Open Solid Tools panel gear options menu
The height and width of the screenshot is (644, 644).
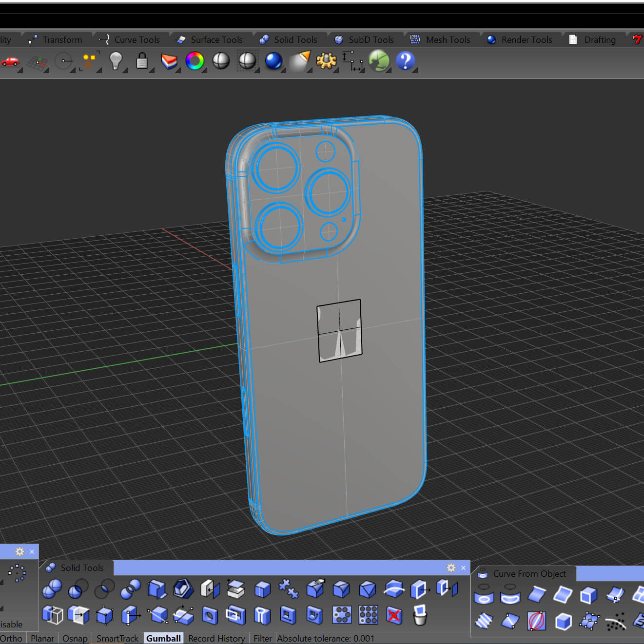click(x=451, y=568)
